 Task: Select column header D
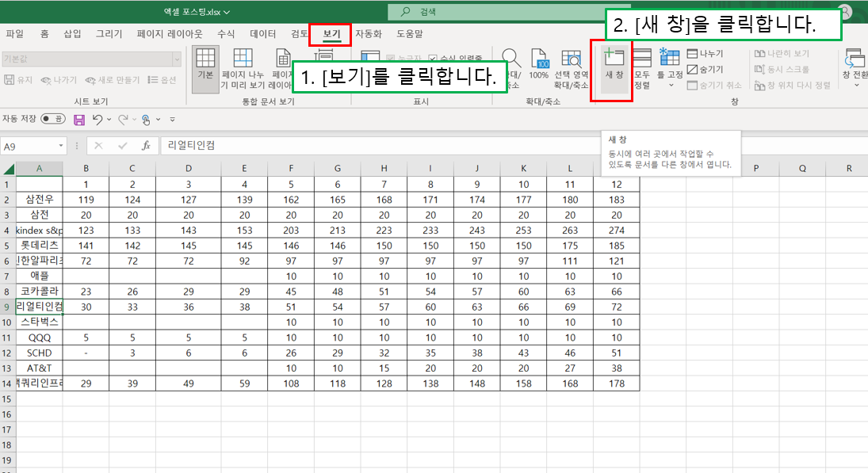click(x=188, y=169)
